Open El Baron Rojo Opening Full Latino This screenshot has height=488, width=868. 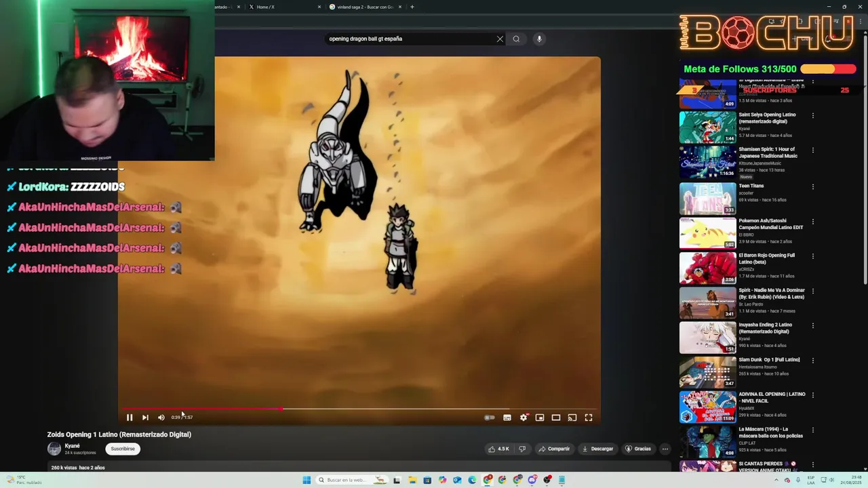[x=707, y=268]
